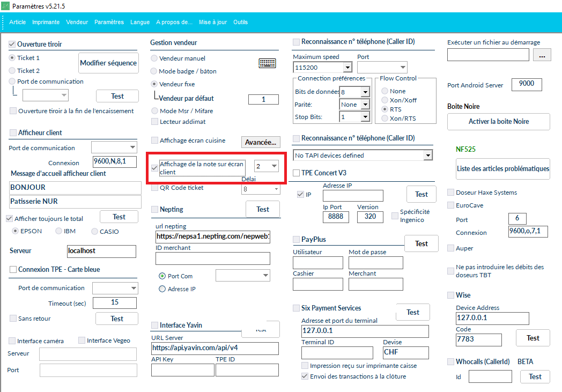Open the Mise à jour menu

click(x=213, y=22)
